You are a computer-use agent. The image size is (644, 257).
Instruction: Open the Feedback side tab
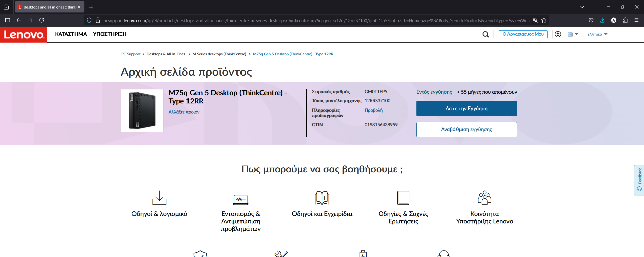(639, 180)
